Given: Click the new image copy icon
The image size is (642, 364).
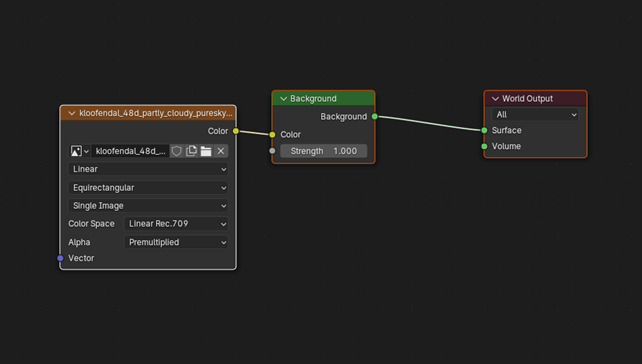Looking at the screenshot, I should (191, 151).
